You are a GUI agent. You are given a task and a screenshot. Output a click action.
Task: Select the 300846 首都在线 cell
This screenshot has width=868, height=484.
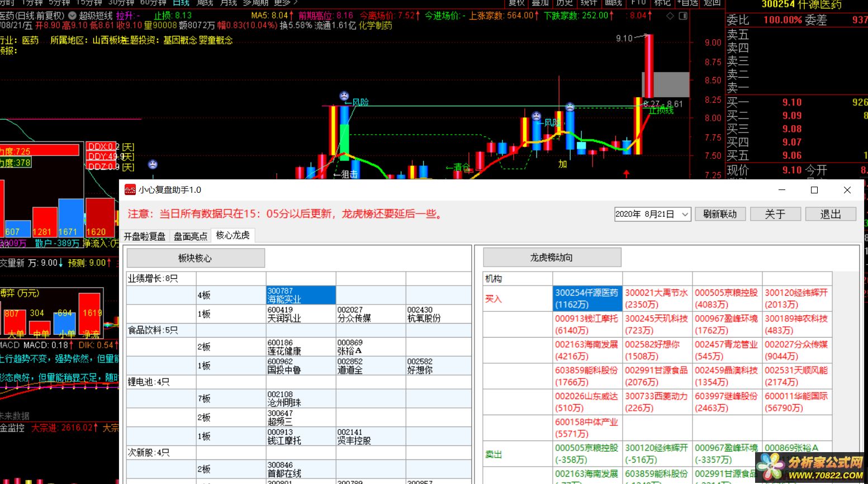(301, 469)
